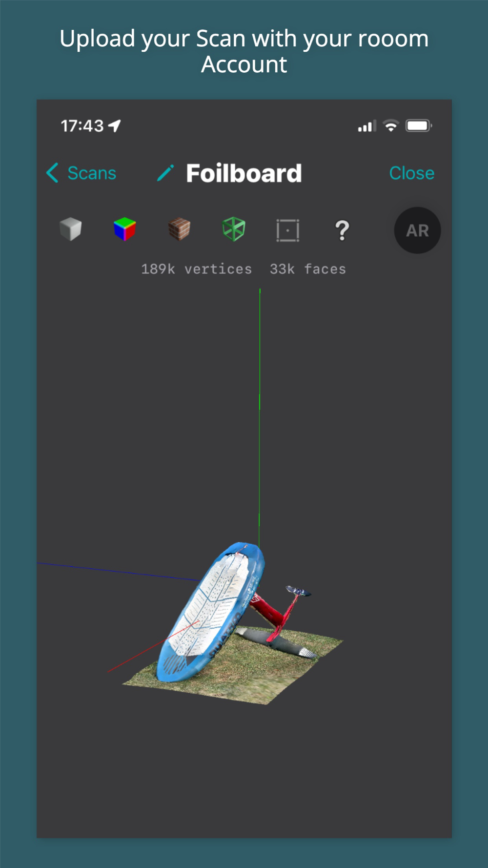Screen dimensions: 488x868
Task: Select the brick textured cube view mode
Action: coord(179,229)
